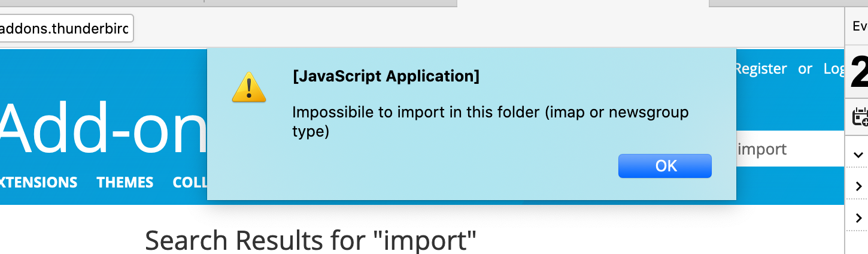Click the yellow warning triangle icon
The height and width of the screenshot is (254, 868).
pyautogui.click(x=249, y=87)
